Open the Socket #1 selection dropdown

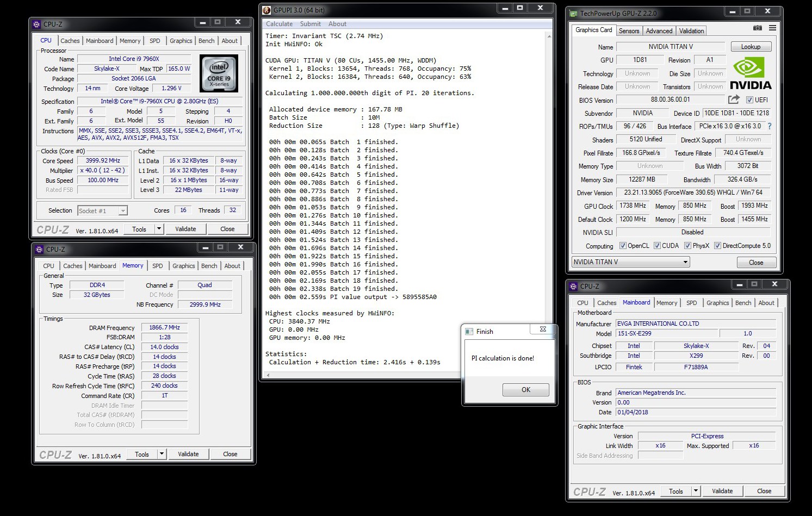click(x=102, y=210)
